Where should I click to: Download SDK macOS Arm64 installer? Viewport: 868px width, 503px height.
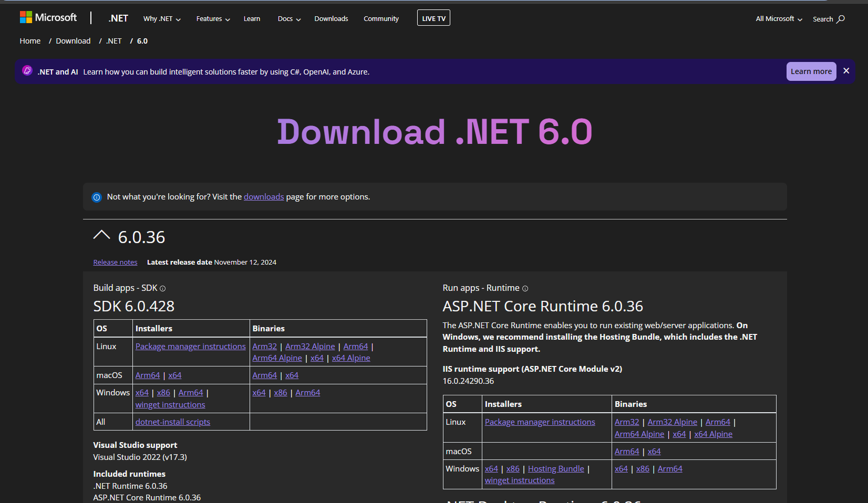click(x=148, y=375)
